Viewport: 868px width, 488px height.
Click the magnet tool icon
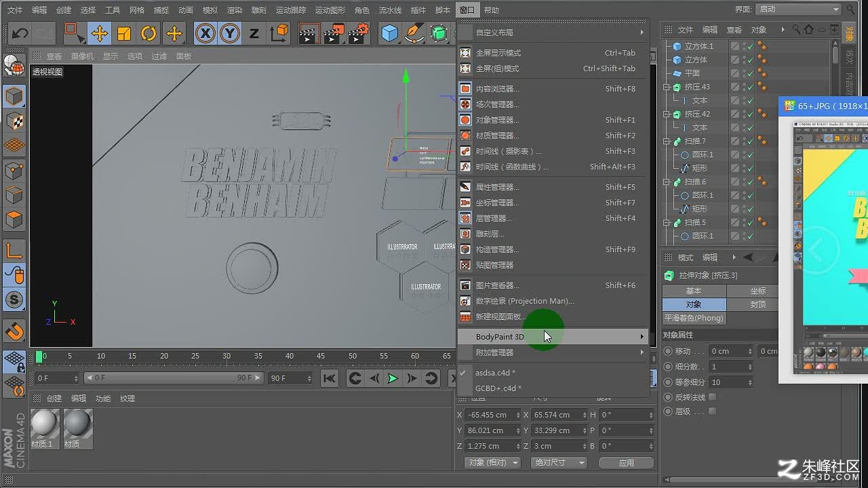(x=14, y=332)
